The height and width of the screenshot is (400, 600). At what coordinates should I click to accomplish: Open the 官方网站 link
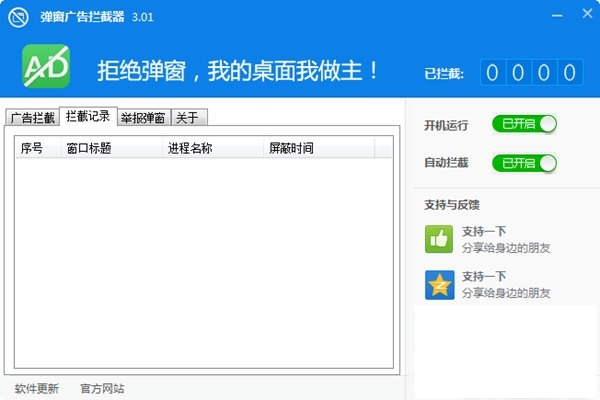coord(102,389)
